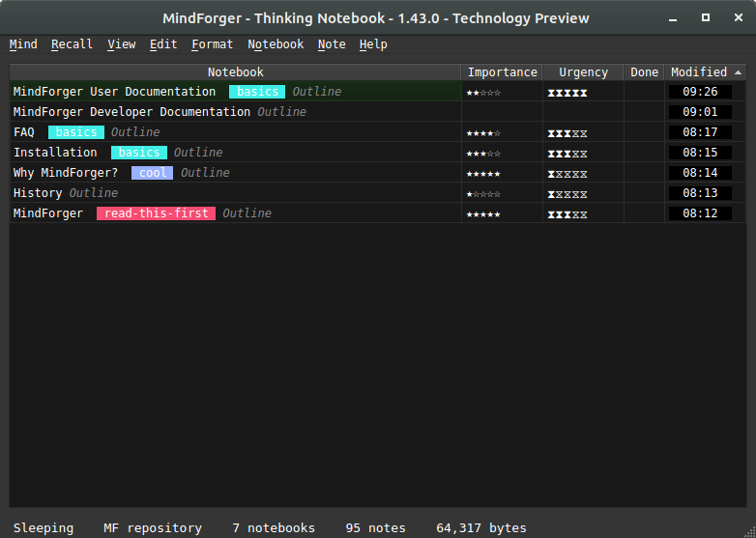Open the Recall menu
Viewport: 756px width, 538px height.
tap(72, 44)
